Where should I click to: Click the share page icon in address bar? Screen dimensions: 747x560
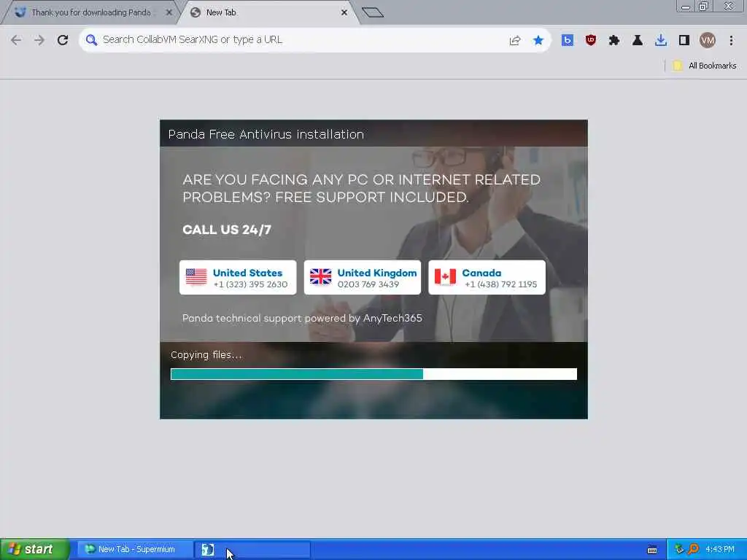click(515, 41)
